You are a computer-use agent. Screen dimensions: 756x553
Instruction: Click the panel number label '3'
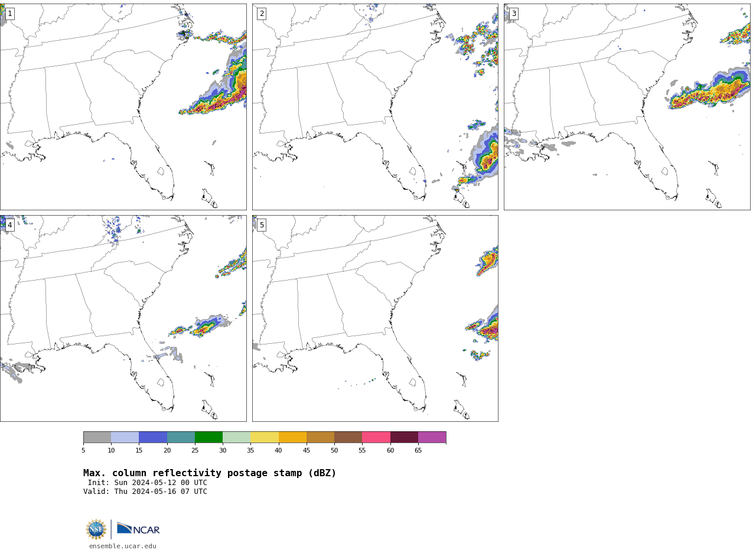[x=514, y=14]
